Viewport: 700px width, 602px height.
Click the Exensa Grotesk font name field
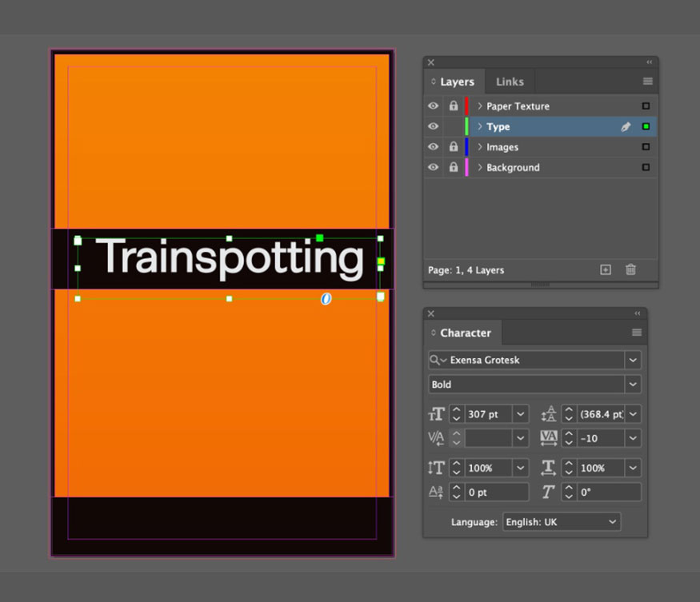coord(536,360)
